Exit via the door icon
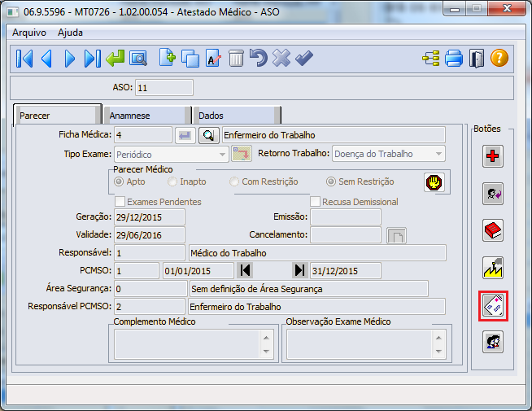 [x=477, y=59]
